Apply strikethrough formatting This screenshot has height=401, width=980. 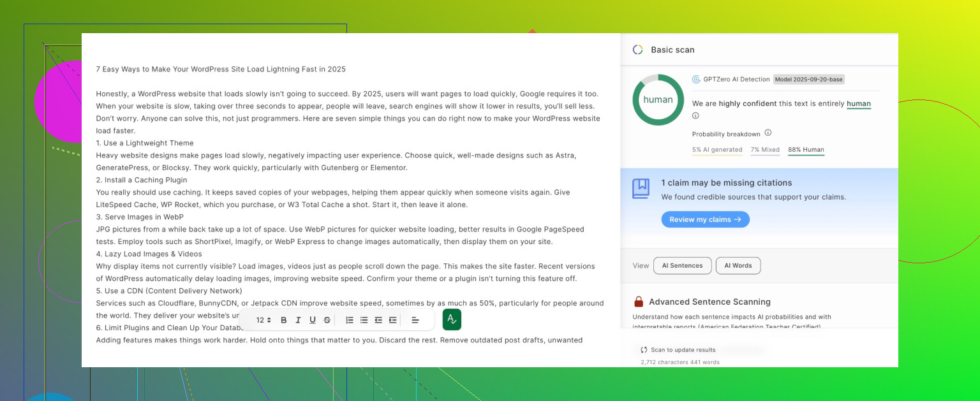(x=327, y=320)
